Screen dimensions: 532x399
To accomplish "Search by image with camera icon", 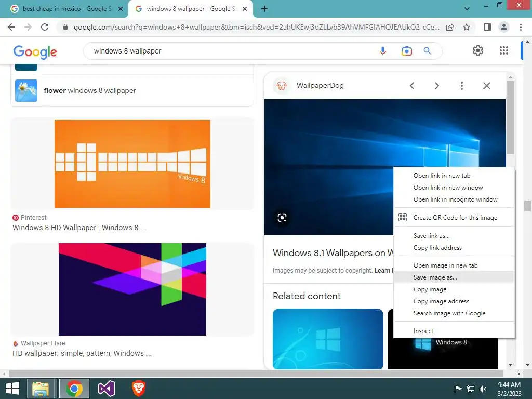I will click(x=406, y=51).
